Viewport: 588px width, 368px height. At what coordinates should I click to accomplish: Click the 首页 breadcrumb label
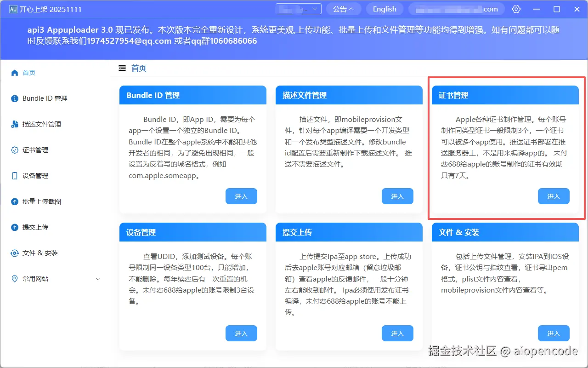click(x=139, y=68)
